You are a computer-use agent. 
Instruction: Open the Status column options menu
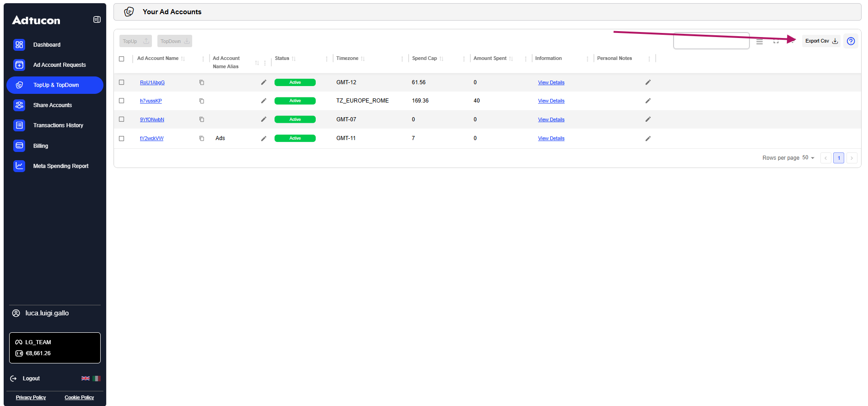pos(327,59)
